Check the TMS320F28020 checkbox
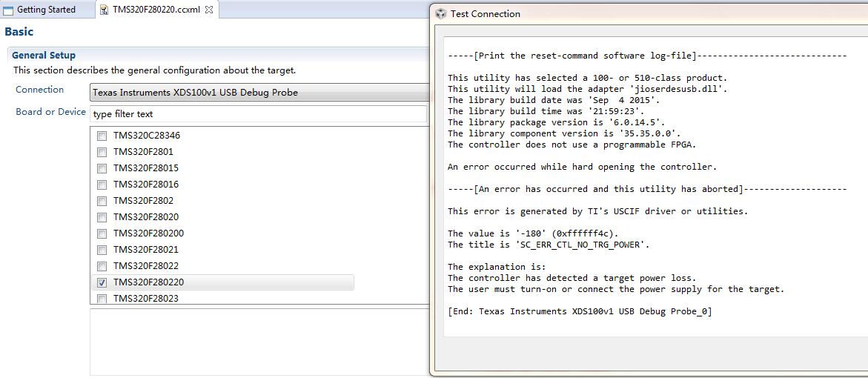This screenshot has width=868, height=378. coord(102,217)
